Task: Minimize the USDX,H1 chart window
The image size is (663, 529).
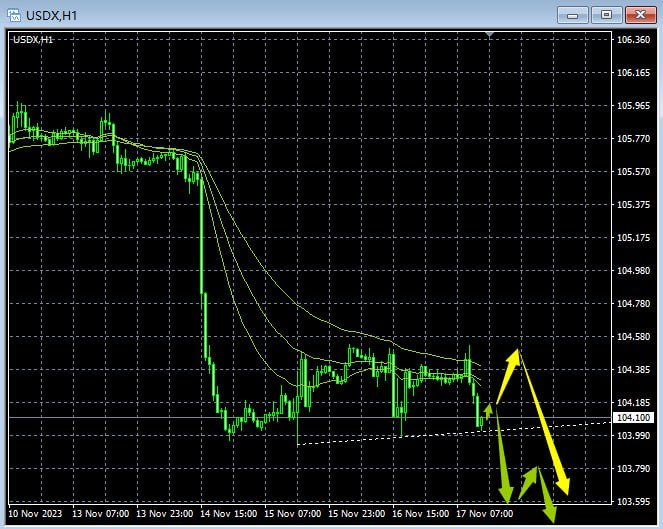Action: [x=572, y=14]
